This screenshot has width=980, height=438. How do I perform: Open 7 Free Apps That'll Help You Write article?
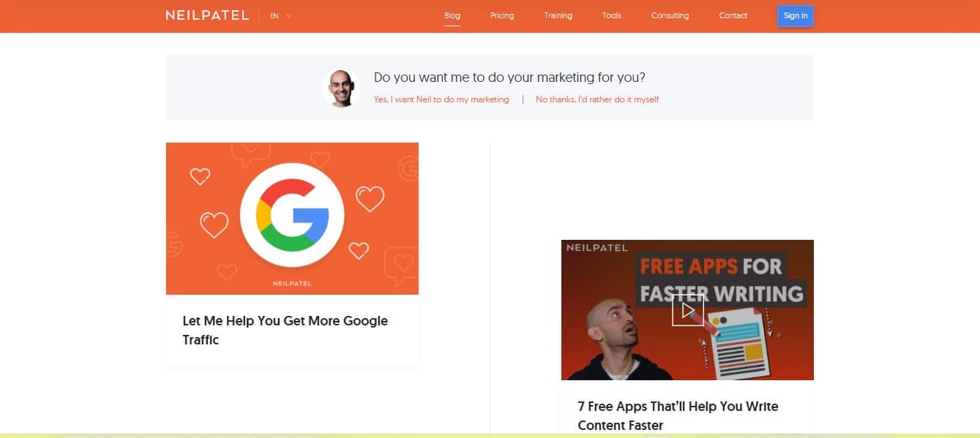click(x=678, y=415)
